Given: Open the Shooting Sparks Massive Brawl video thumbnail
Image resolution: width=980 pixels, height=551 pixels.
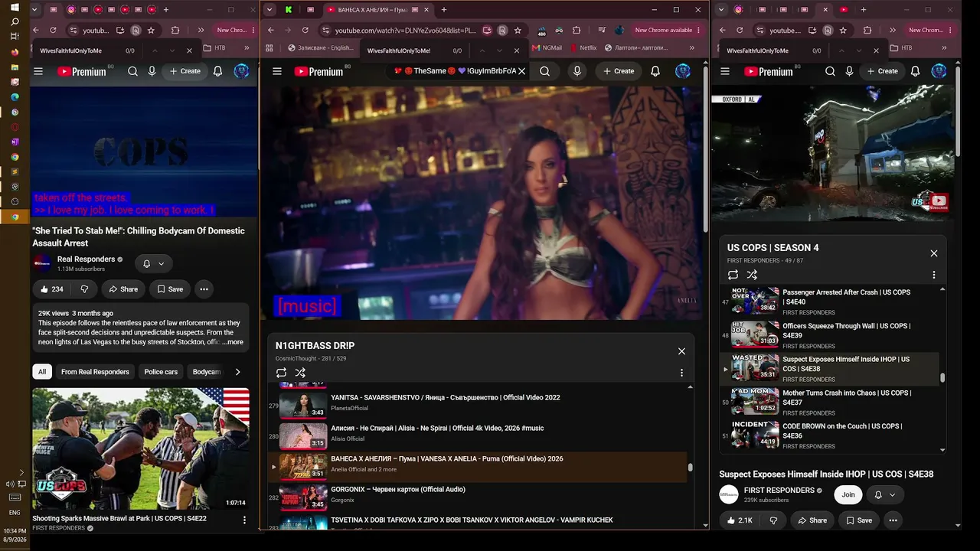Looking at the screenshot, I should pyautogui.click(x=141, y=448).
